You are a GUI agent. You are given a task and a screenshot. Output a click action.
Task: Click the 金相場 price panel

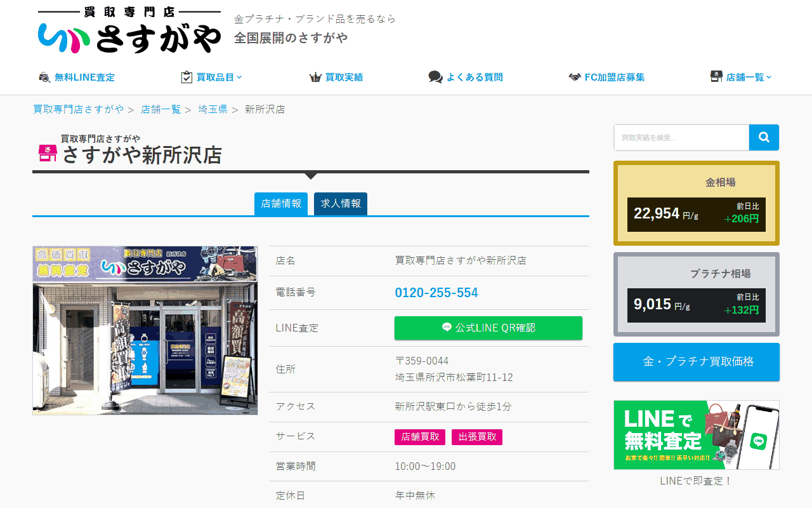697,203
